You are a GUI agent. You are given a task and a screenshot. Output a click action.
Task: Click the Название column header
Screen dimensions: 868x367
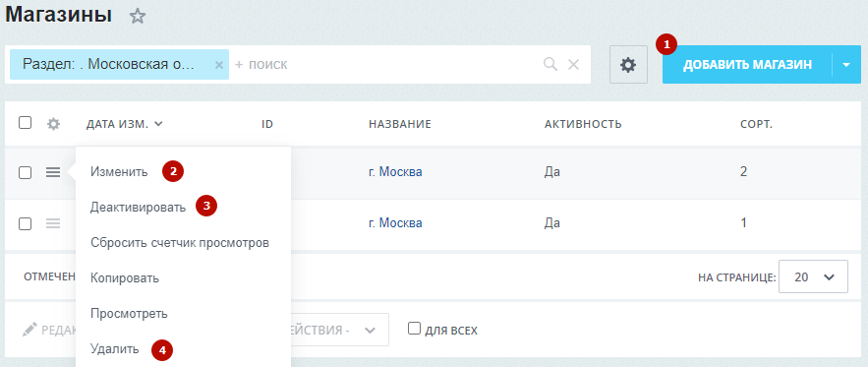[x=400, y=124]
